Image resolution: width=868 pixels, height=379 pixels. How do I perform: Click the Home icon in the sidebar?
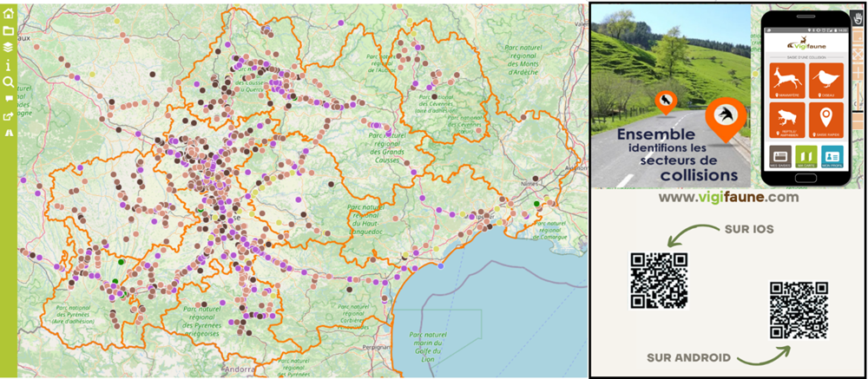click(8, 12)
